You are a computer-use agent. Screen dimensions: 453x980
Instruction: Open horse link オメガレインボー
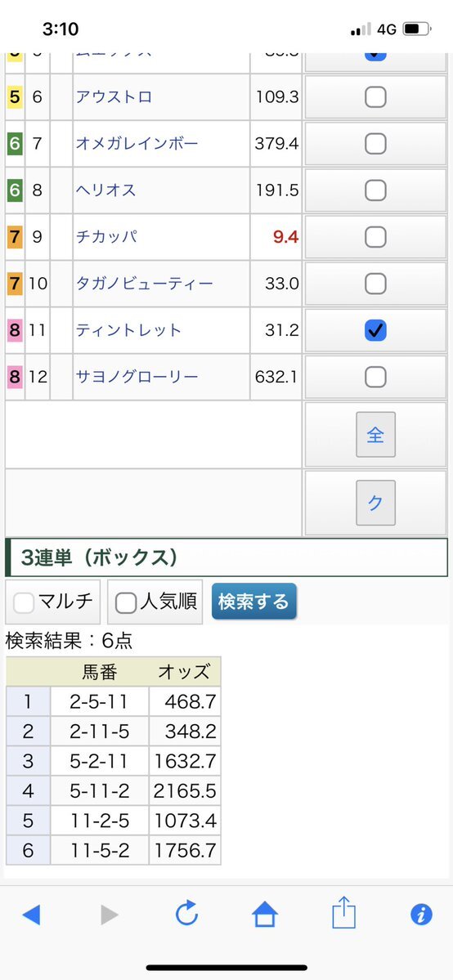pos(137,144)
